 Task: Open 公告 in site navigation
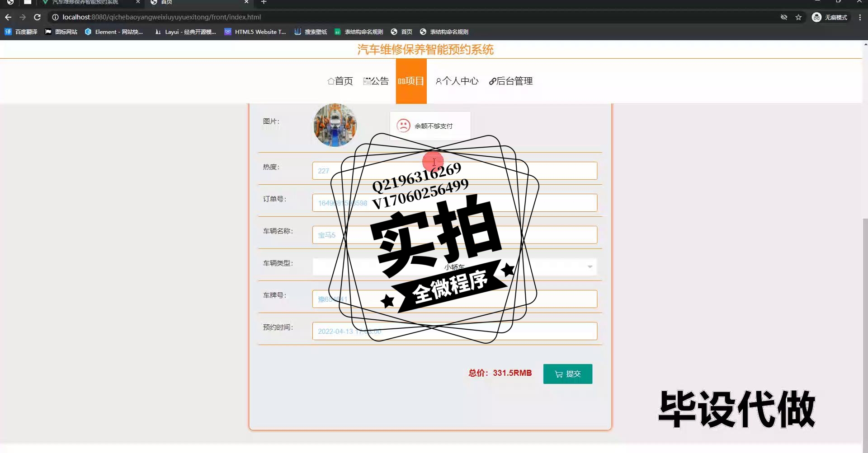pyautogui.click(x=376, y=81)
